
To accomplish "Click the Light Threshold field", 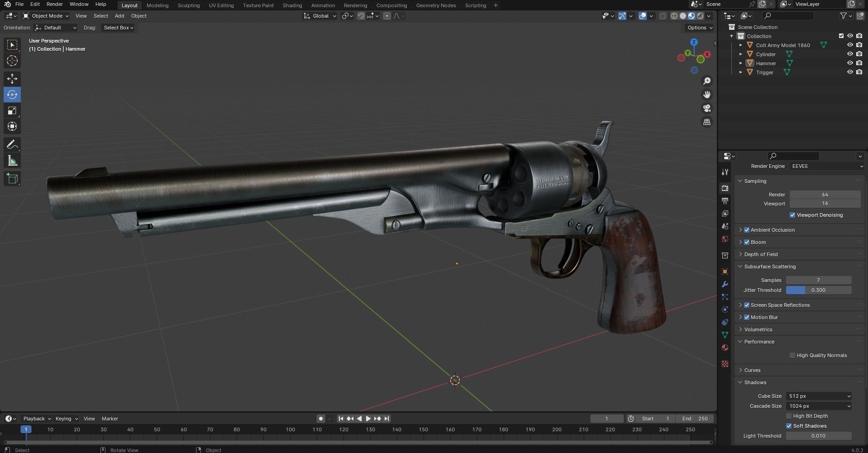I will click(819, 436).
